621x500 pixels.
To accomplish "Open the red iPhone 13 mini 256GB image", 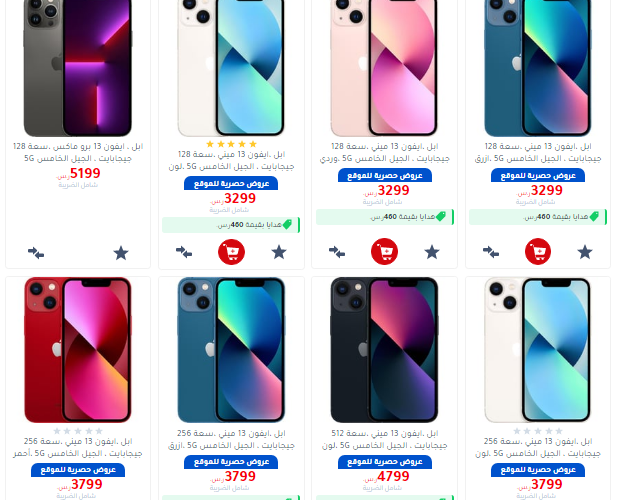I will tap(78, 350).
